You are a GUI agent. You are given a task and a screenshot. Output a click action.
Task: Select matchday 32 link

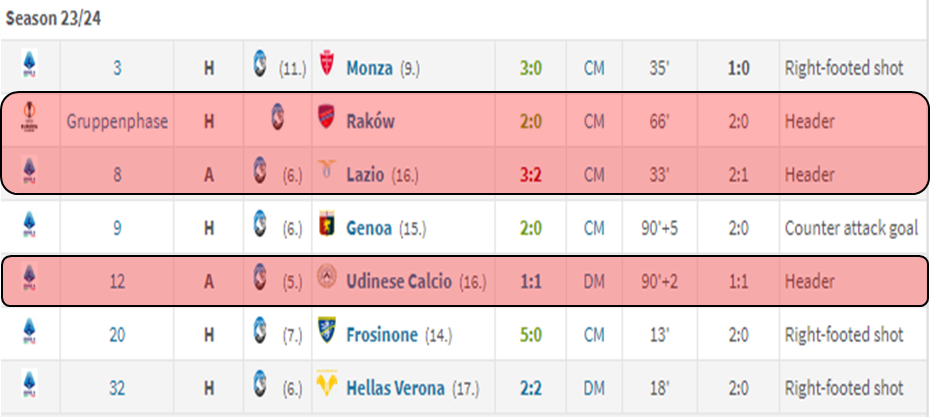(117, 389)
